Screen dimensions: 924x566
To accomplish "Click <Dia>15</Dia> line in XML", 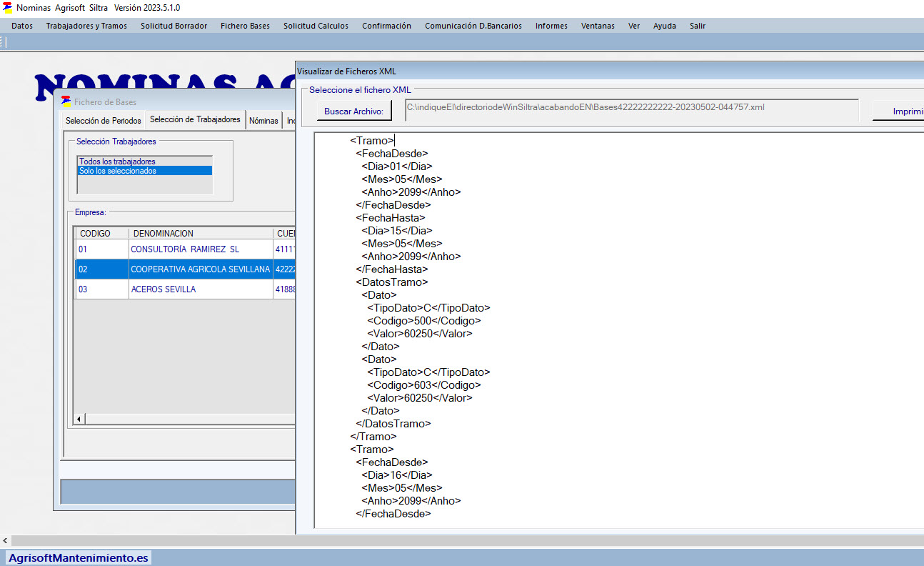I will (x=396, y=231).
